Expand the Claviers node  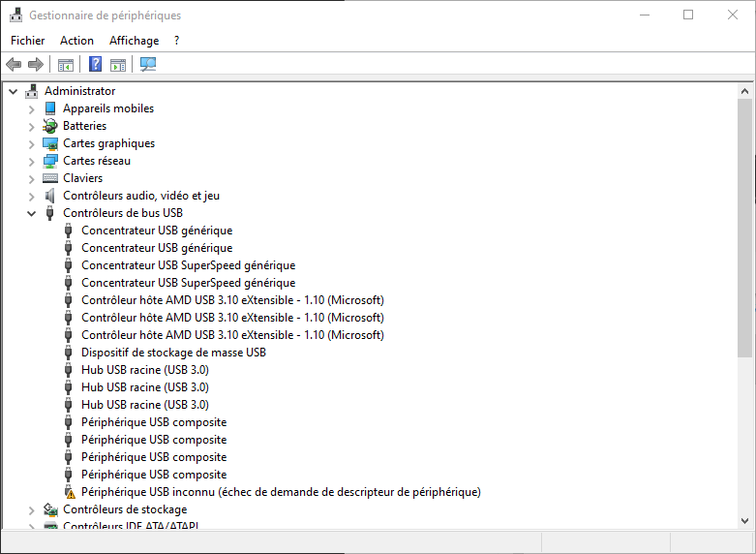point(32,179)
